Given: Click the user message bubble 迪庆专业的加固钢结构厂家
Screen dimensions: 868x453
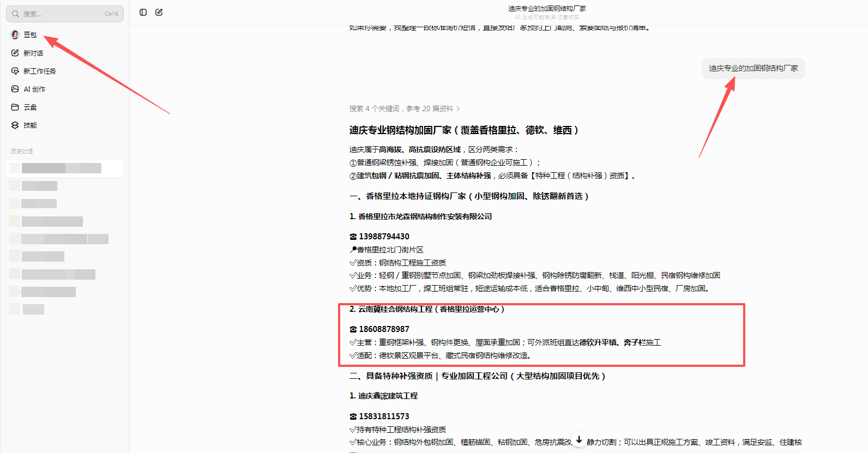Looking at the screenshot, I should pyautogui.click(x=753, y=69).
